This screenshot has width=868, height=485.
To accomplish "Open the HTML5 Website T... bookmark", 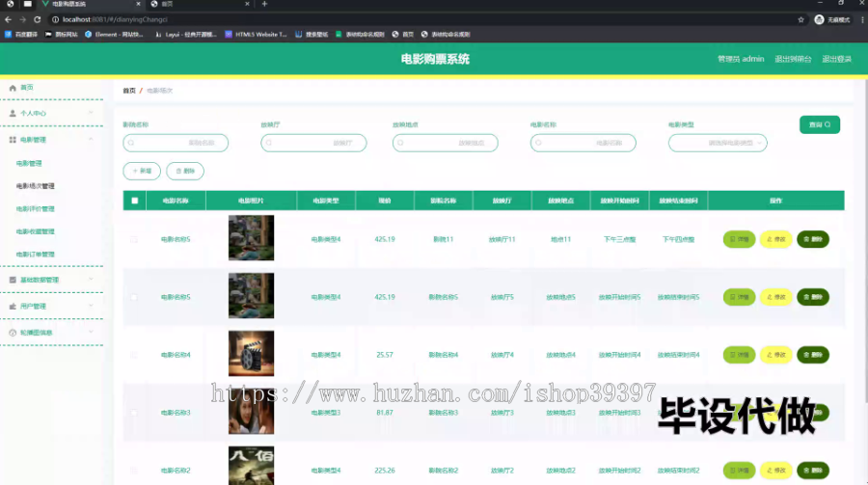I will (x=256, y=35).
